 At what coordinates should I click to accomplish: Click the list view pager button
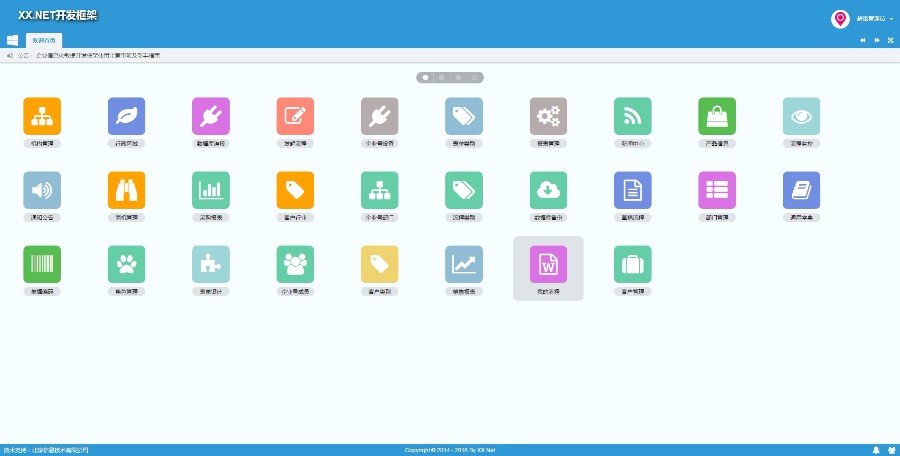(475, 78)
